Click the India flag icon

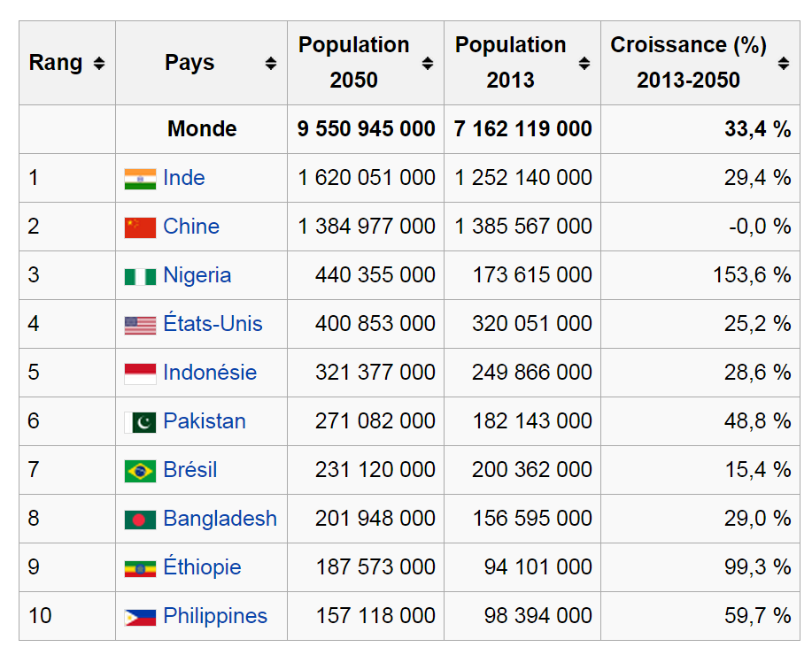140,179
